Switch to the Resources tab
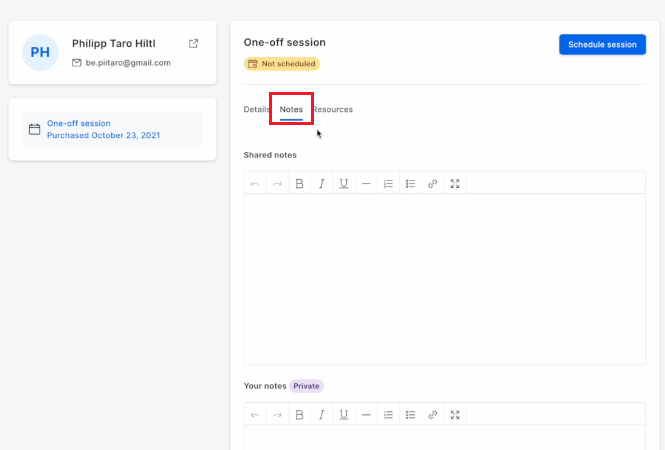Viewport: 665px width, 450px height. click(x=333, y=109)
